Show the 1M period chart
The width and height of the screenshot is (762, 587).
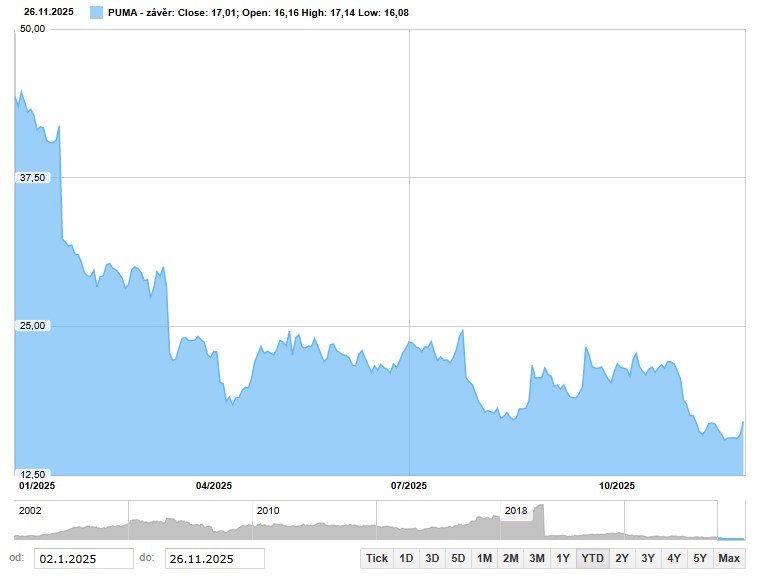(483, 558)
